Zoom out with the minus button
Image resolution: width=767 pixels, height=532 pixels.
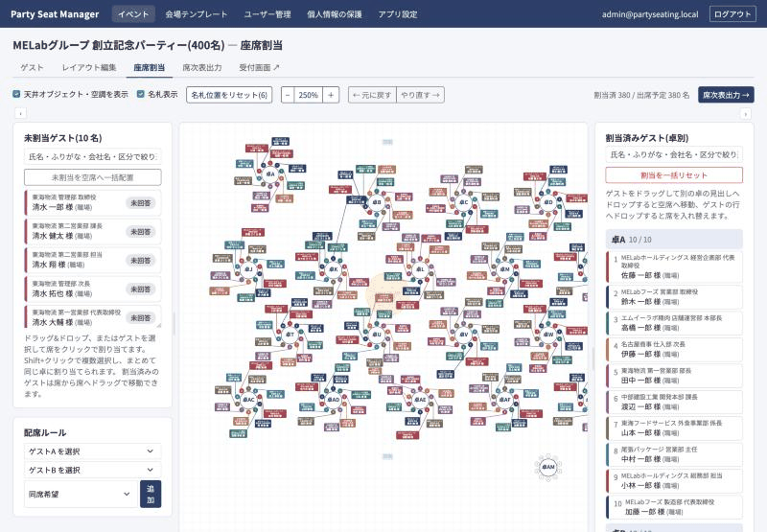(288, 95)
